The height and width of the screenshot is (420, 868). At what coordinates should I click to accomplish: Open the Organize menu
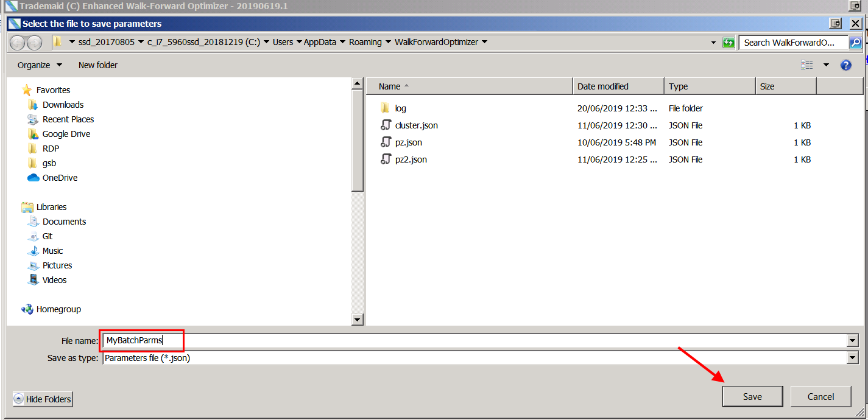click(x=40, y=65)
